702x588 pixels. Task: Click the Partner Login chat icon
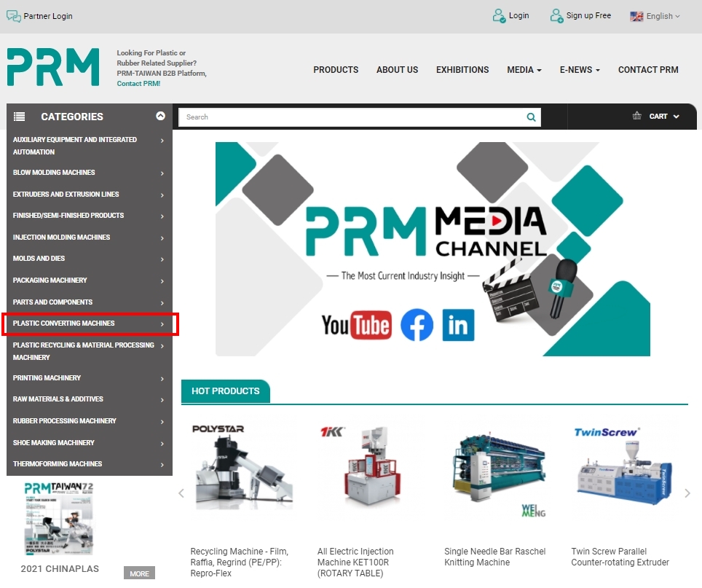click(x=13, y=16)
